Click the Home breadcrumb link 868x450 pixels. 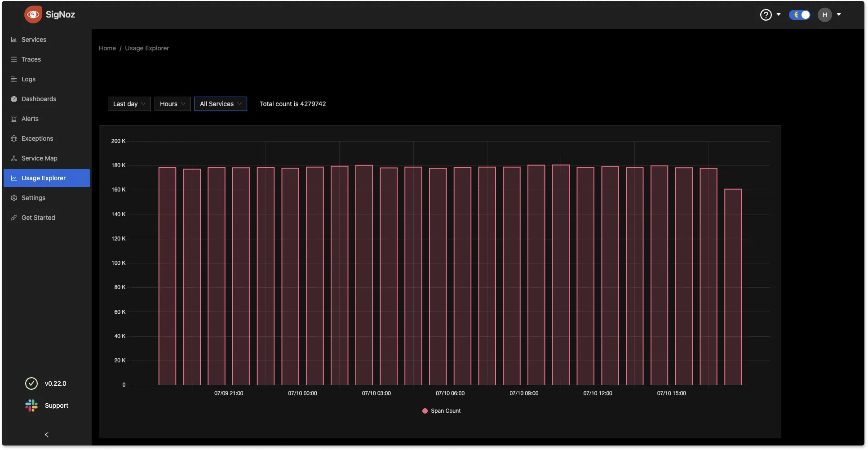(107, 48)
